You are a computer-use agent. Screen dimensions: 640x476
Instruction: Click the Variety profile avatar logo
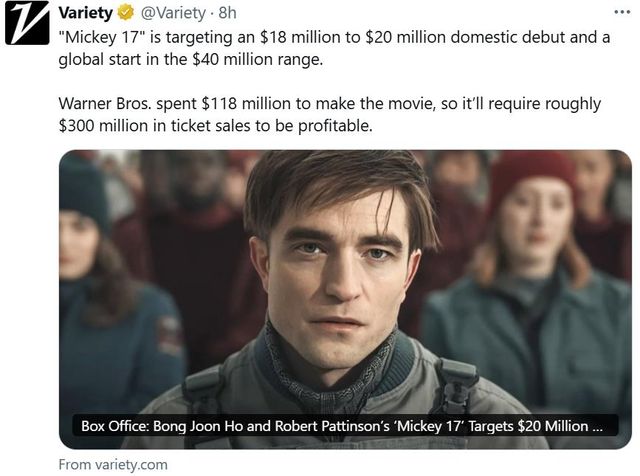(x=27, y=23)
